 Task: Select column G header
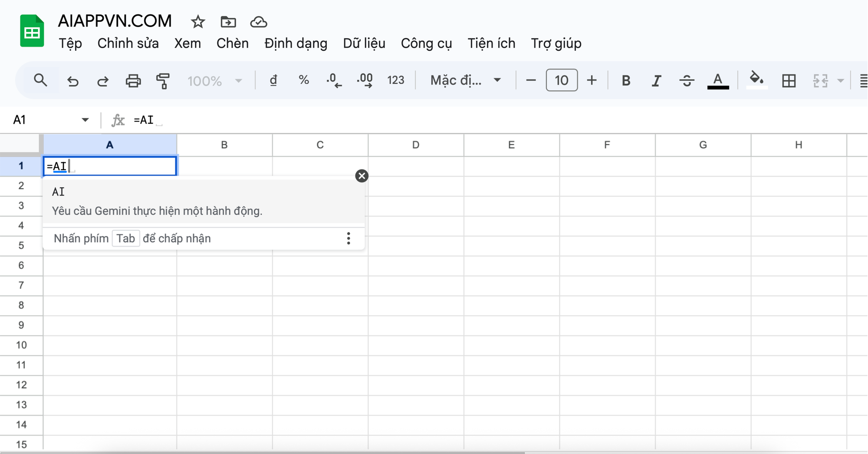[703, 145]
